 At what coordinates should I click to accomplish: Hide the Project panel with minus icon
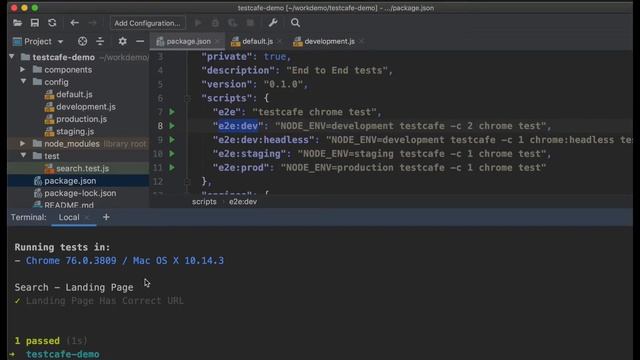(140, 41)
